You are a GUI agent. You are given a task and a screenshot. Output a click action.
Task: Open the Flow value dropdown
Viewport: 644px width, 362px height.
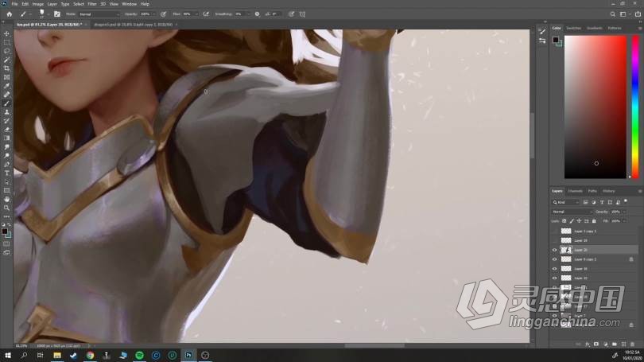[196, 14]
